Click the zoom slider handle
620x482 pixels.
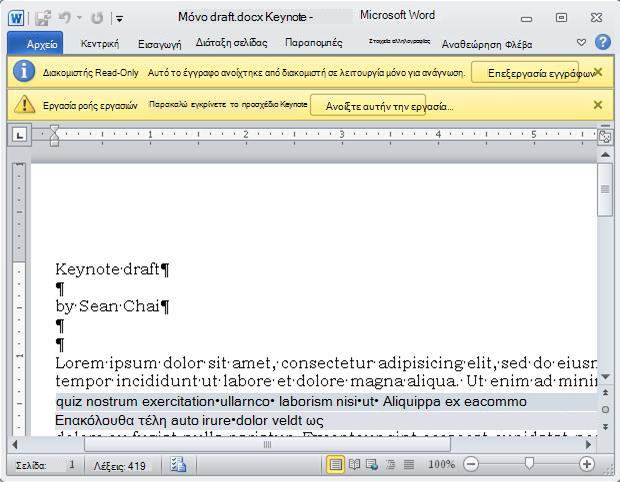tap(529, 464)
